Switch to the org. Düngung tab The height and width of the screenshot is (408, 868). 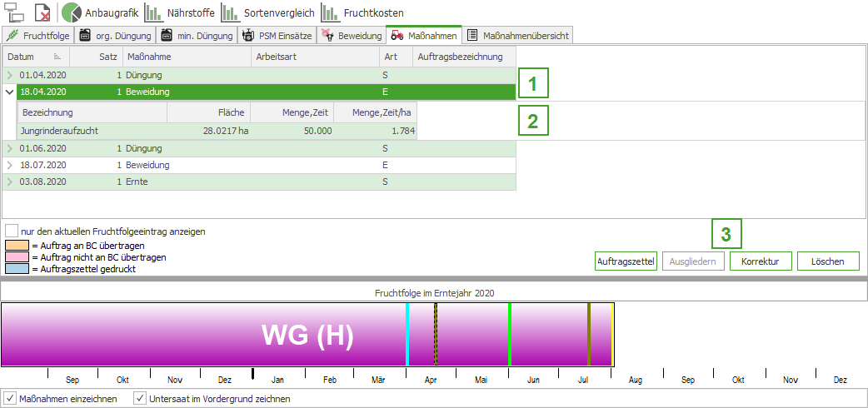[x=114, y=35]
